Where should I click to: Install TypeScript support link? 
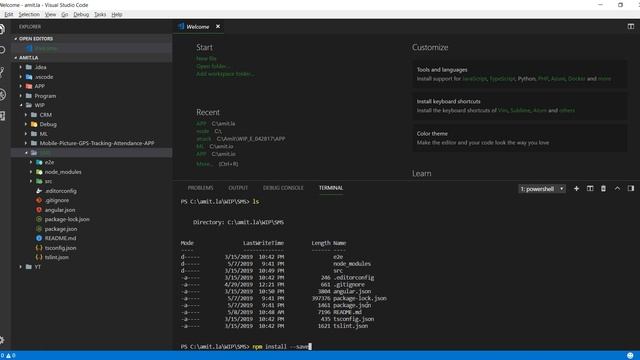502,78
